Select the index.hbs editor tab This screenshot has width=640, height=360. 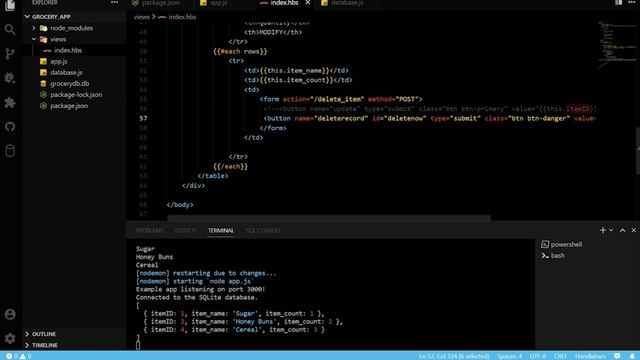tap(284, 3)
